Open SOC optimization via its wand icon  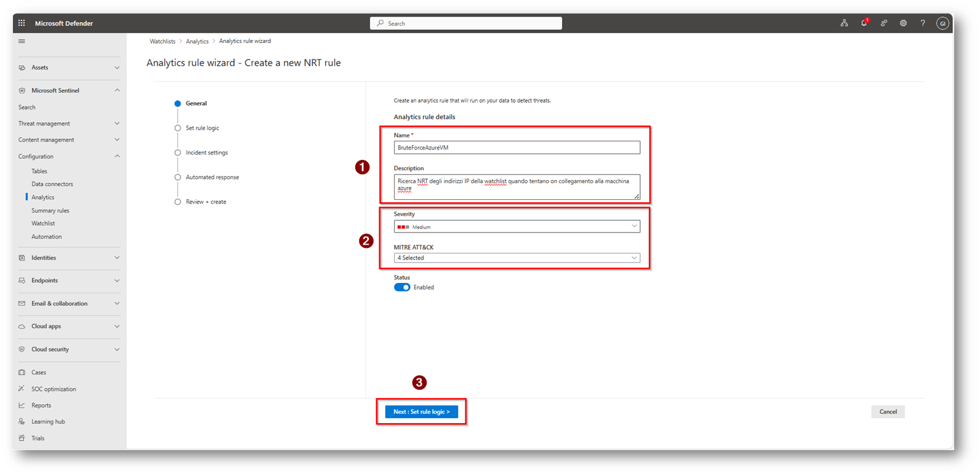(x=22, y=389)
